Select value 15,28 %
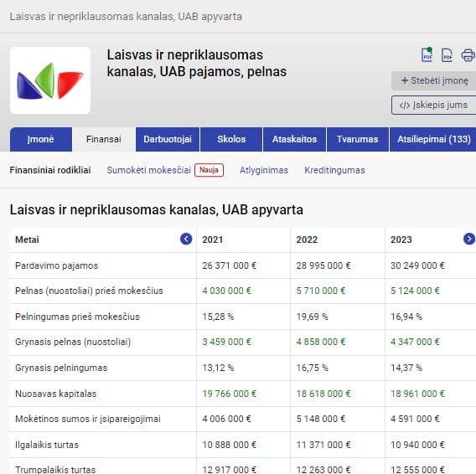This screenshot has height=474, width=476. (218, 317)
